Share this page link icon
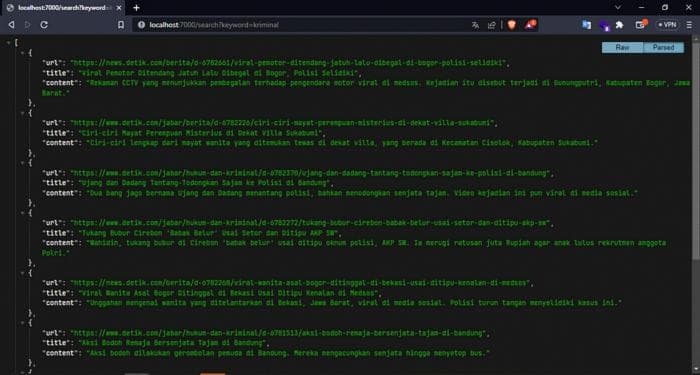The height and width of the screenshot is (375, 700). click(492, 25)
